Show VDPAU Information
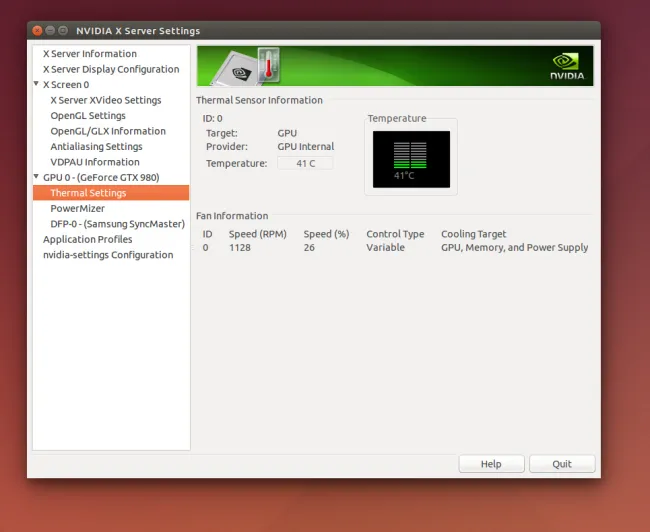 (x=95, y=162)
